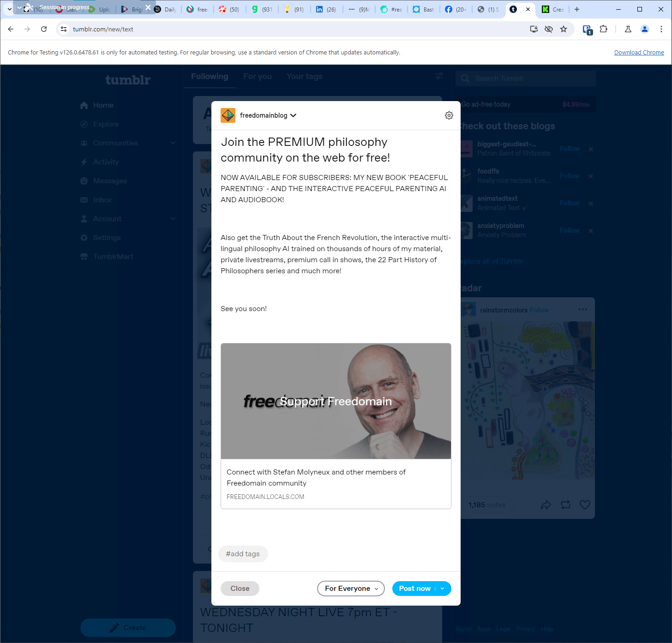Click the extension icon with badge 1
The image size is (672, 643).
[x=588, y=30]
